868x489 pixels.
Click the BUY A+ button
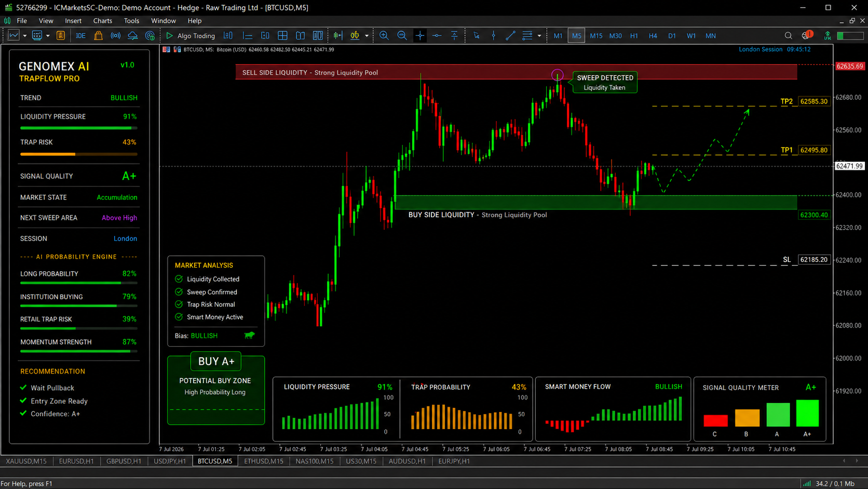coord(216,361)
